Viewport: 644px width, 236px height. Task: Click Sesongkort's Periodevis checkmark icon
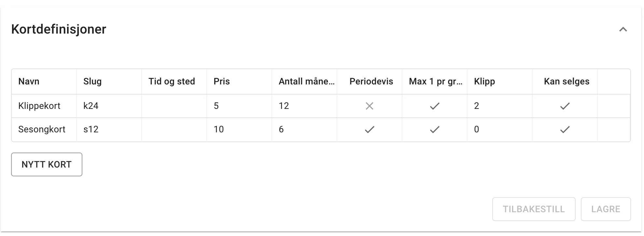(370, 130)
